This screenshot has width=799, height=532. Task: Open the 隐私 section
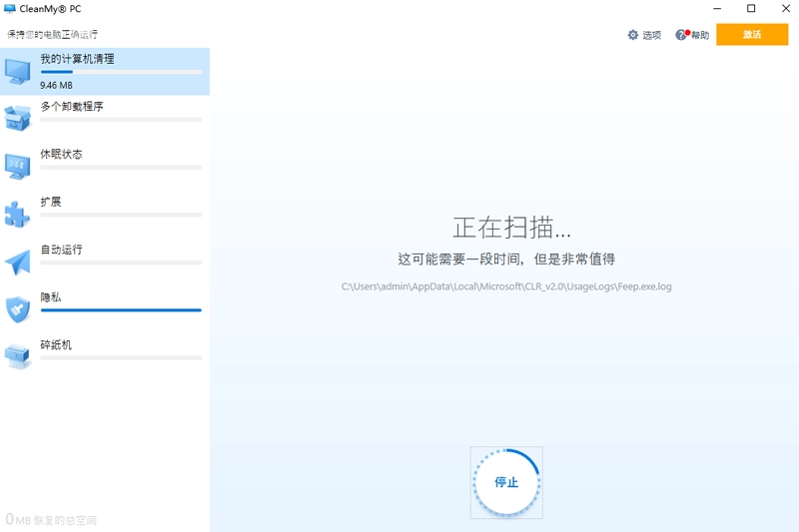tap(105, 309)
